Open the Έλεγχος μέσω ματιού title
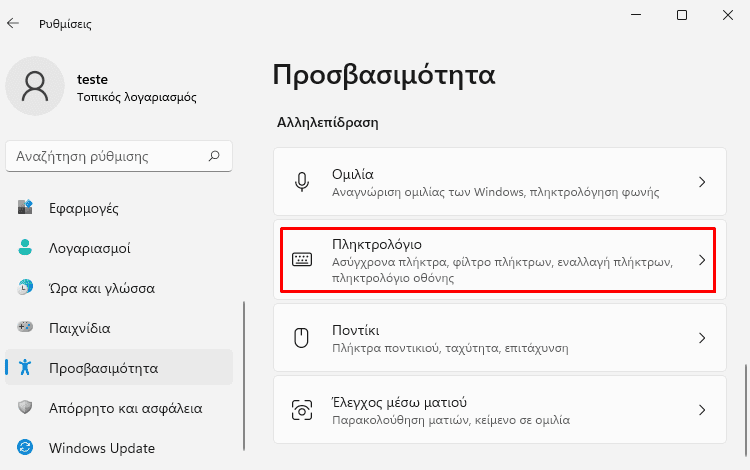Viewport: 750px width, 470px height. pyautogui.click(x=399, y=402)
